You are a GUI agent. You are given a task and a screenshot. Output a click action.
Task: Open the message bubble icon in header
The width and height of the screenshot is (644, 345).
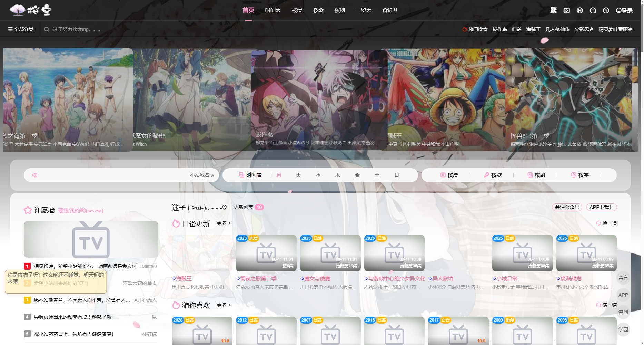click(593, 10)
